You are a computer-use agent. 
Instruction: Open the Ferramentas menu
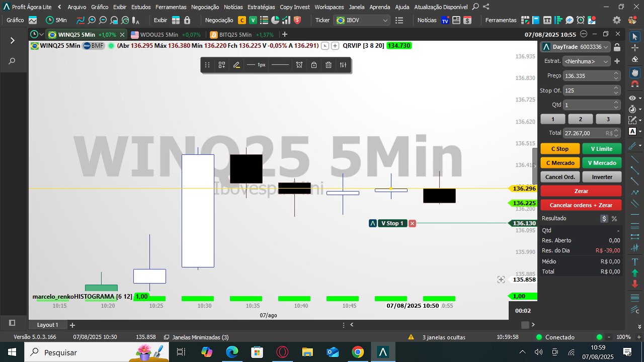(x=171, y=7)
